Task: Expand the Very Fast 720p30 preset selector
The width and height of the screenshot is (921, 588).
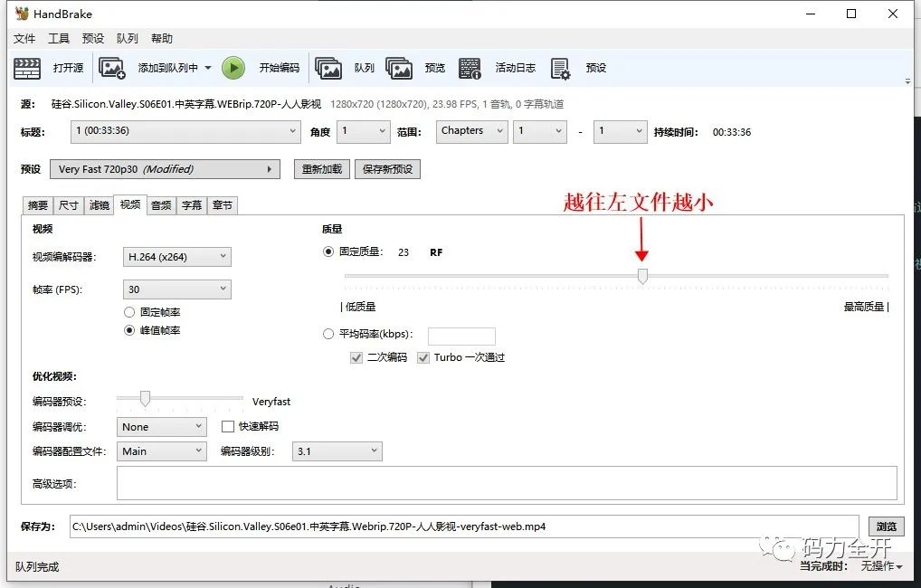Action: (165, 169)
